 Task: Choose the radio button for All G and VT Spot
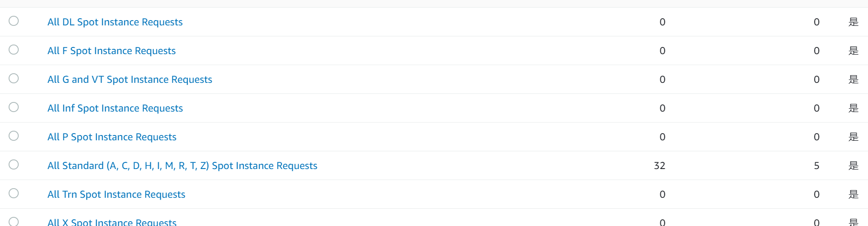(14, 79)
